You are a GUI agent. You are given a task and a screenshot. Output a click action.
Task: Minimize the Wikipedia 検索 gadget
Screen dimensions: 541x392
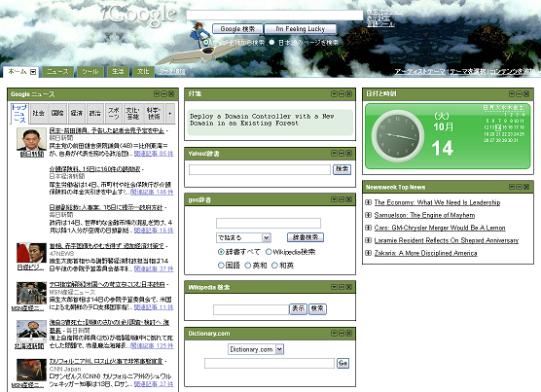(342, 287)
